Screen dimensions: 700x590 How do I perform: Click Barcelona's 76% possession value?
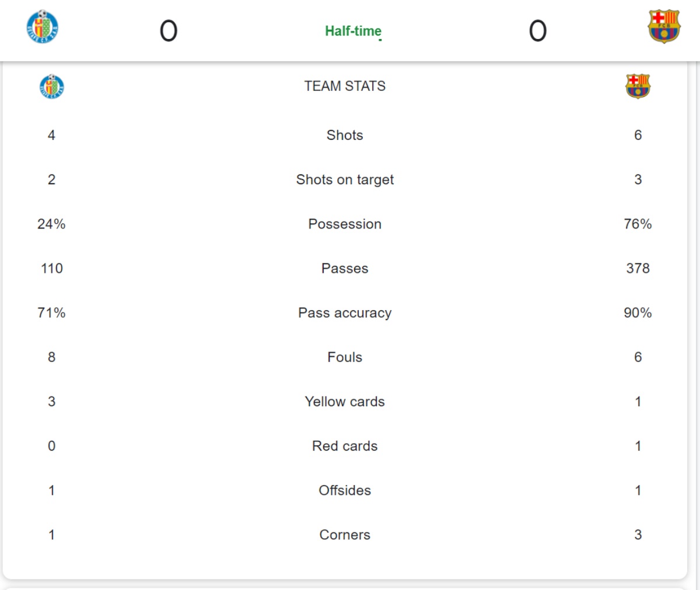pos(638,224)
